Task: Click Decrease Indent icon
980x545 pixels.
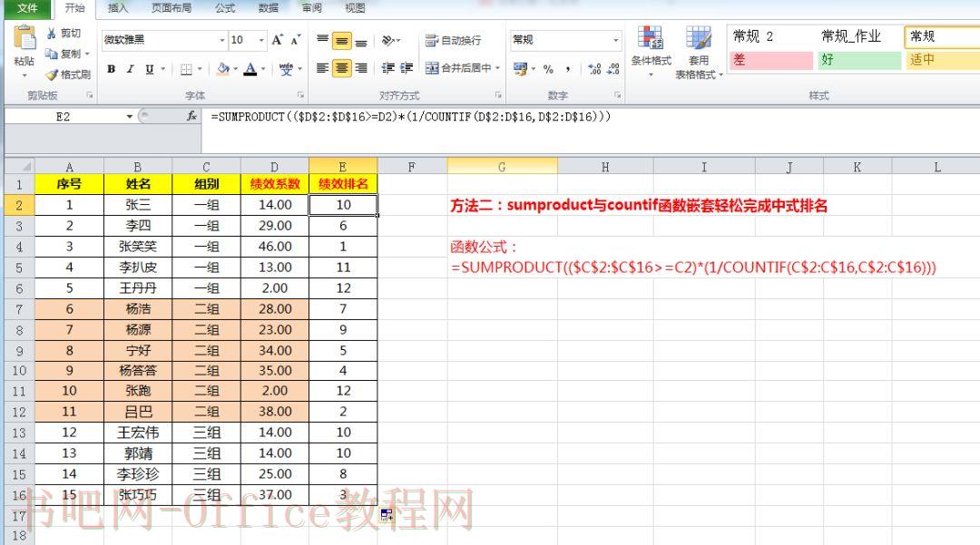Action: (388, 68)
